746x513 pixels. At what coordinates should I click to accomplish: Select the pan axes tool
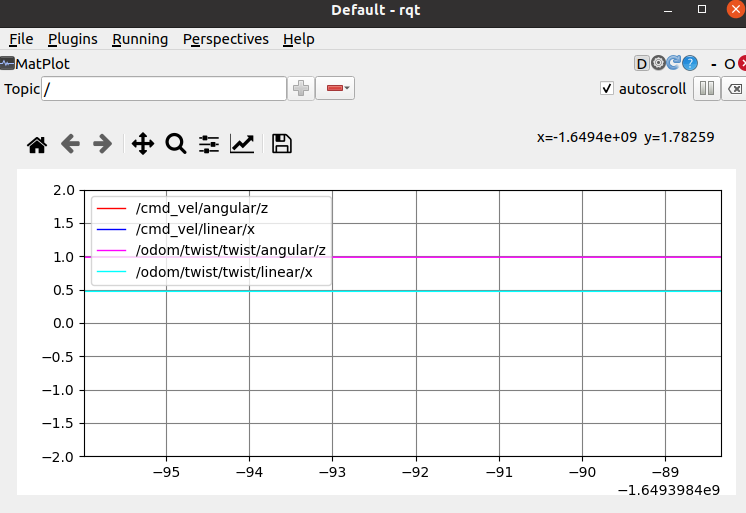(143, 144)
